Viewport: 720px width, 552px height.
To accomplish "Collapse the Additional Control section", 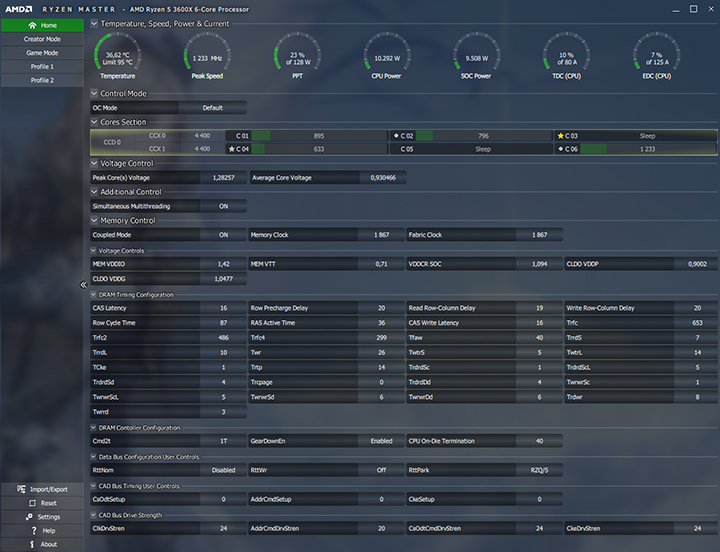I will click(x=94, y=192).
